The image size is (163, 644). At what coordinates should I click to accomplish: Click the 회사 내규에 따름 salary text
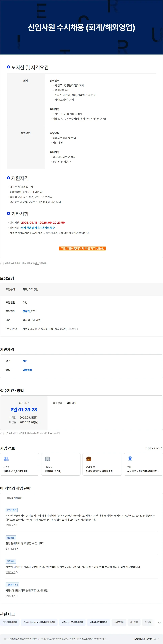tap(32, 320)
